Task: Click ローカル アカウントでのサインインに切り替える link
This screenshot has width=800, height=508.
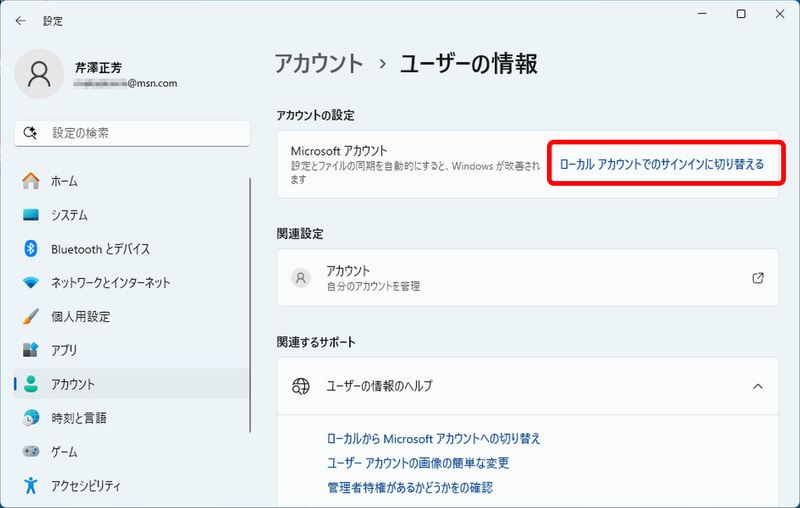Action: 662,164
